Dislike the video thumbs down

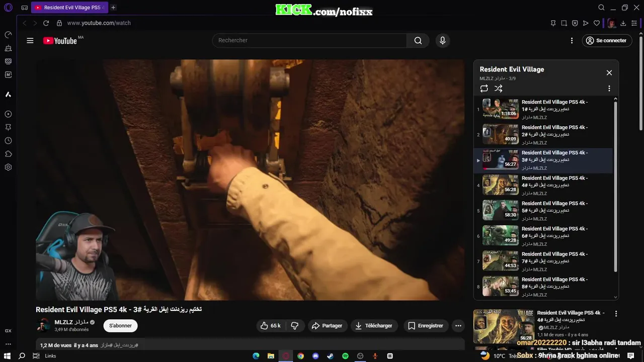tap(295, 326)
